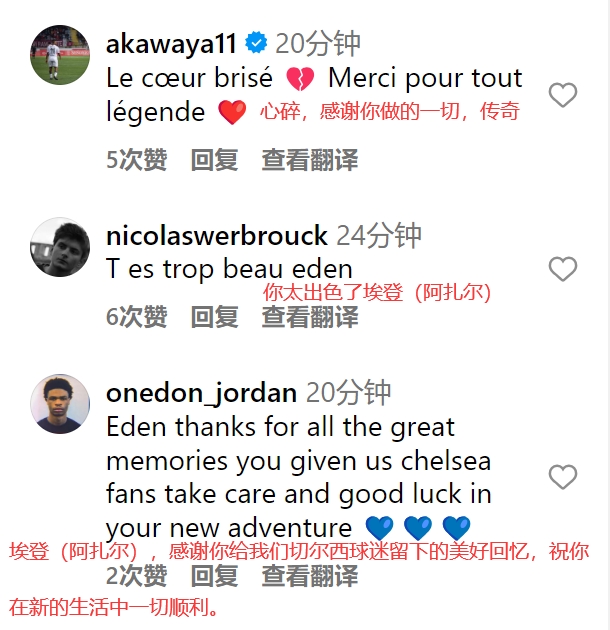Visit the nicolaswerbrouck username link

click(x=217, y=235)
